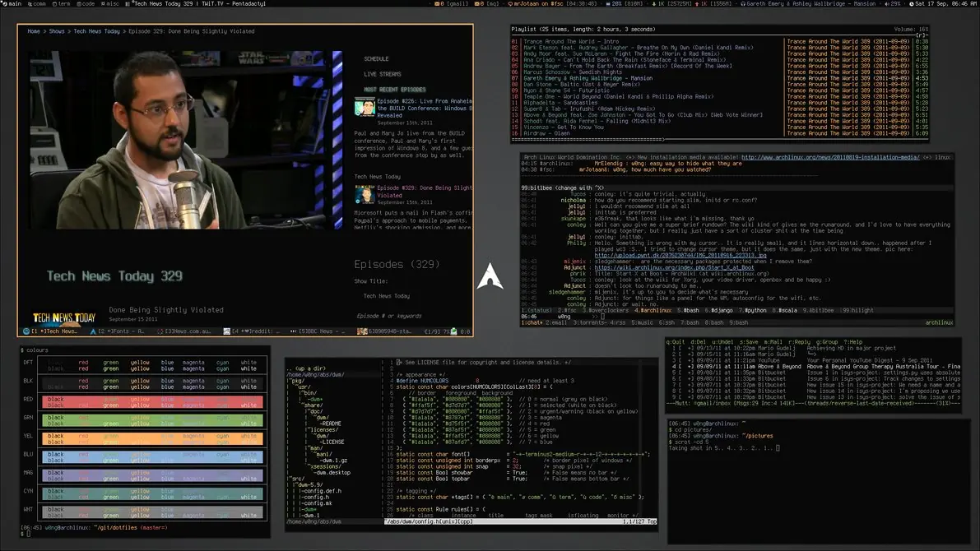This screenshot has width=980, height=551.
Task: Click ?:Help in Mutt help bar
Action: coord(853,342)
